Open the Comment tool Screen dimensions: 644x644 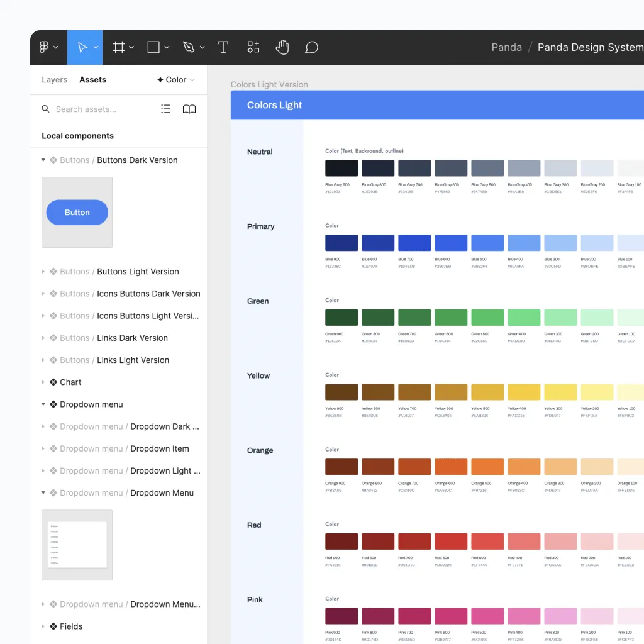pyautogui.click(x=311, y=47)
